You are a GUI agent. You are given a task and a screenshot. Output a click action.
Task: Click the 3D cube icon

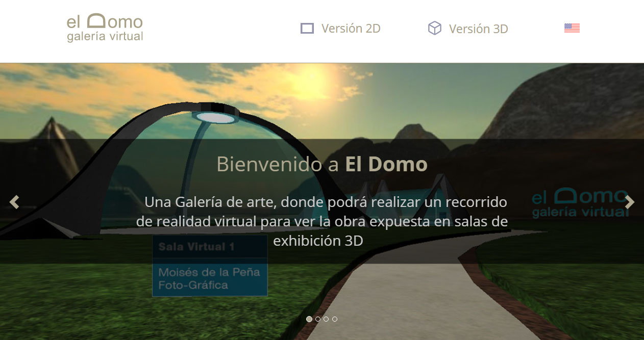434,28
